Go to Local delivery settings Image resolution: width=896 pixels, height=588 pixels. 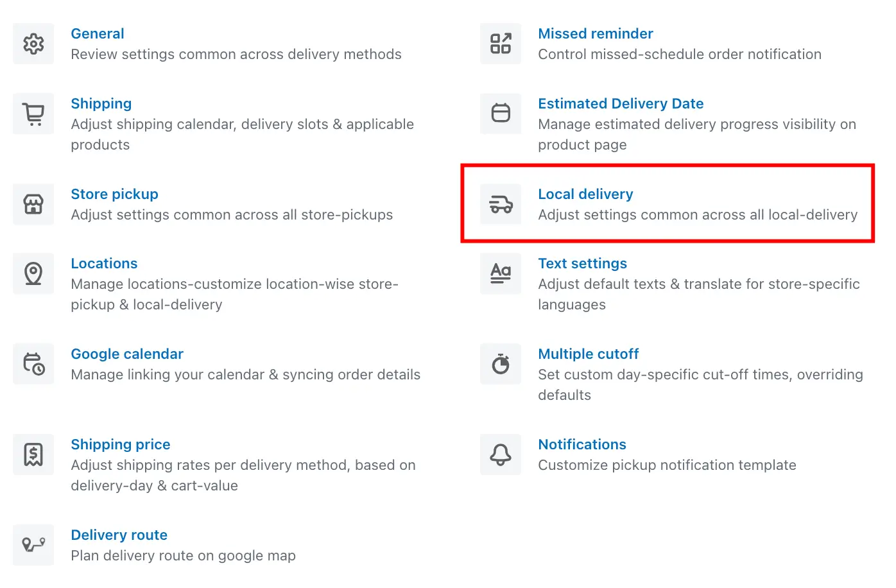click(585, 194)
